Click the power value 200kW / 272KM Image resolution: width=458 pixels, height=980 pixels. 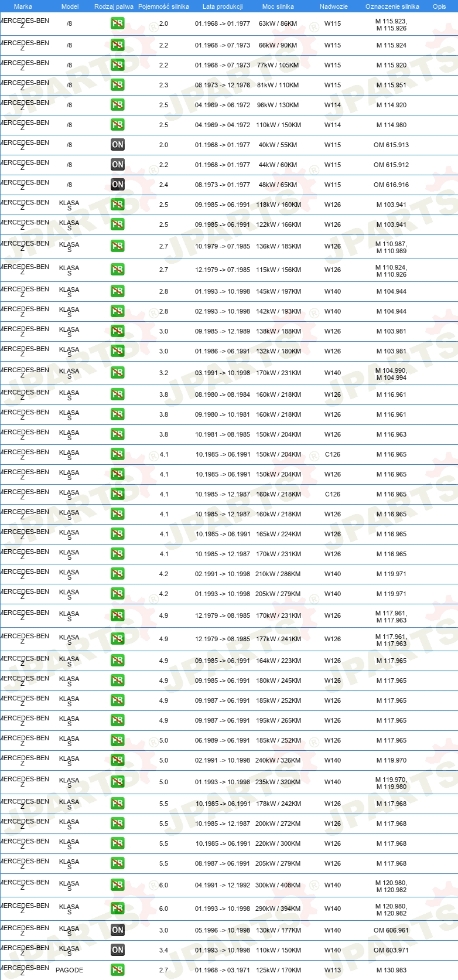point(278,824)
